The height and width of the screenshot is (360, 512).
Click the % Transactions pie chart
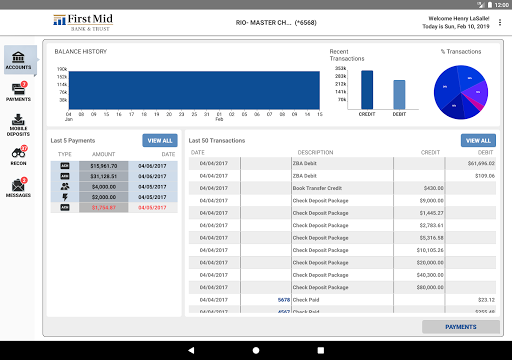click(x=461, y=92)
